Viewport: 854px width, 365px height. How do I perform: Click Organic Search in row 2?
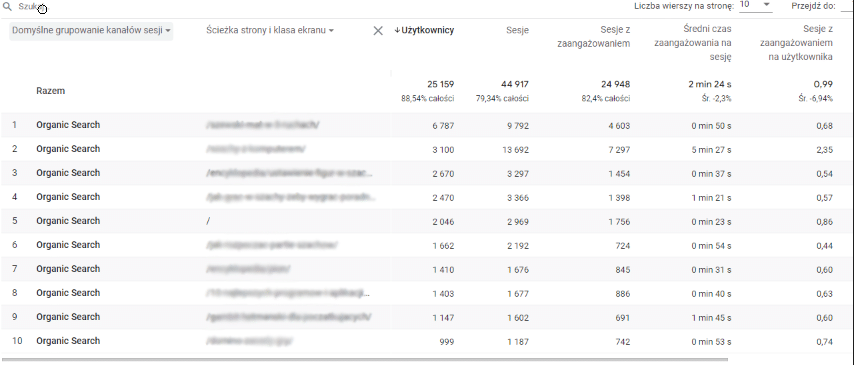68,149
